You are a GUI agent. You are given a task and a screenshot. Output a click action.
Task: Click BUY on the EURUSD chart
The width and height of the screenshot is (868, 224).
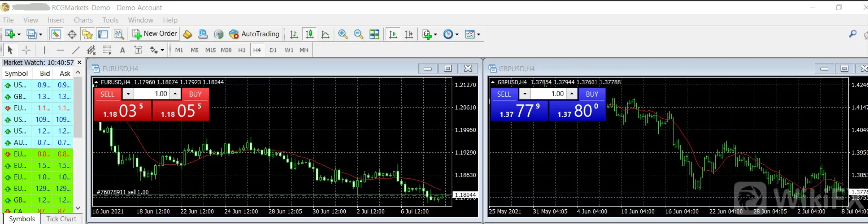[x=195, y=94]
